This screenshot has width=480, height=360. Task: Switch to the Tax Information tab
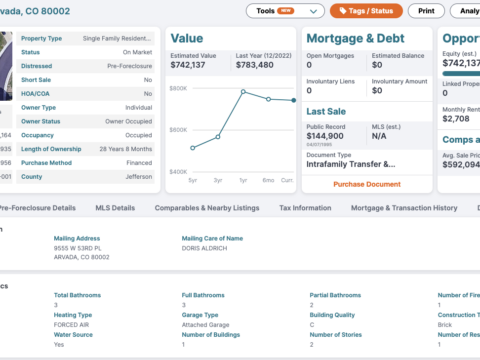point(305,208)
